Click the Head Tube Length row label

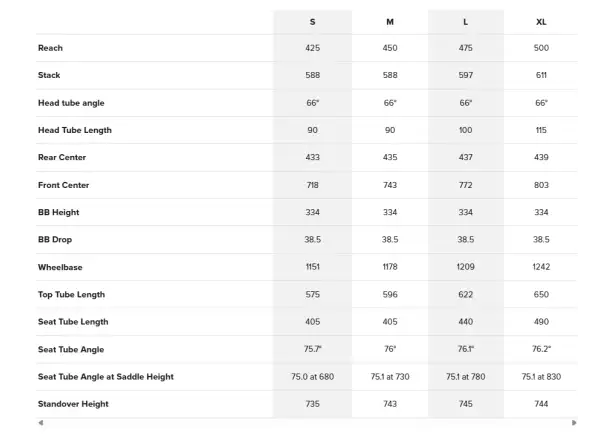(75, 130)
